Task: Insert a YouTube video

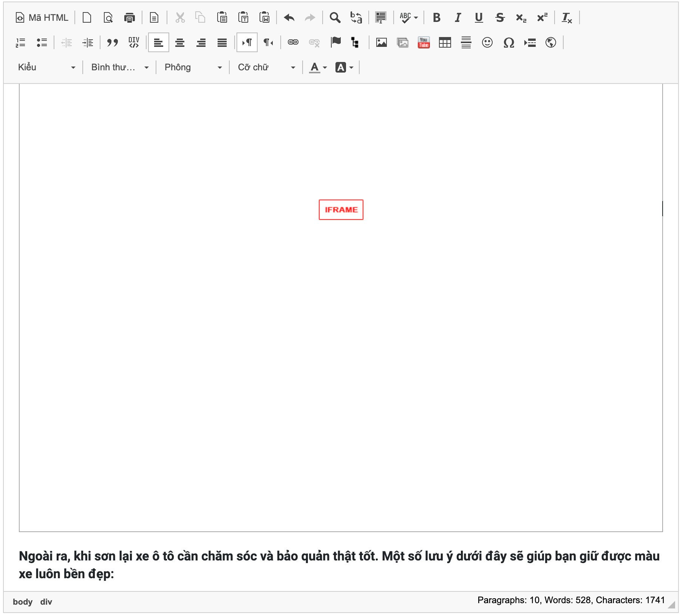Action: click(423, 43)
